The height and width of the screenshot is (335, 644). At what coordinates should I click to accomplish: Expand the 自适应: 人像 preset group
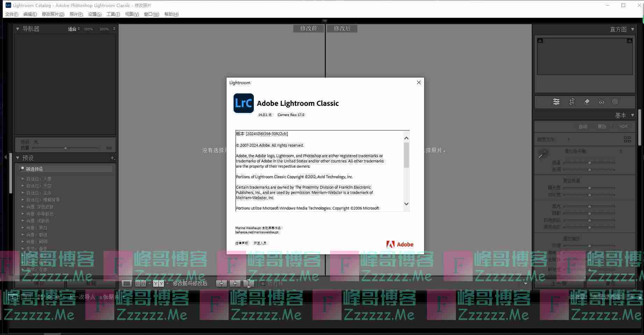[23, 179]
